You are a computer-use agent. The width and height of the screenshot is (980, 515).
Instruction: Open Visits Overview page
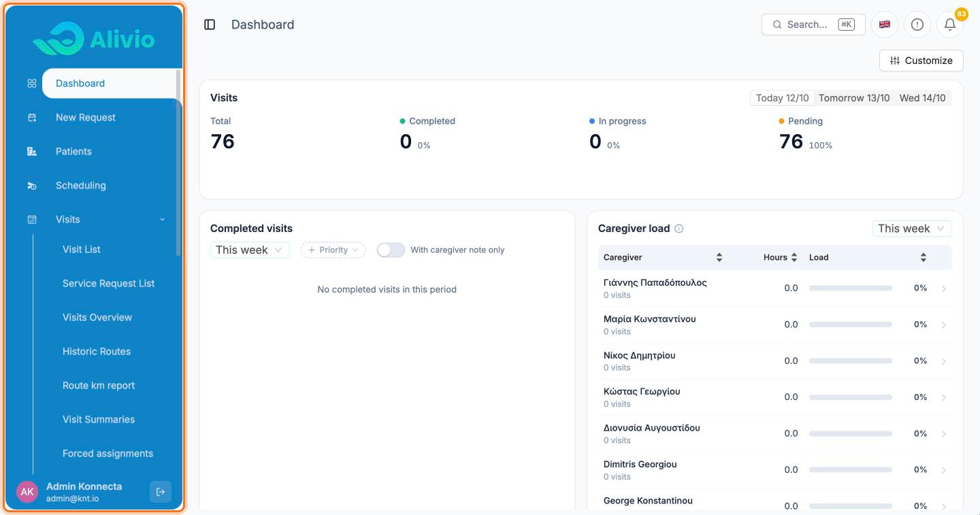pos(97,317)
